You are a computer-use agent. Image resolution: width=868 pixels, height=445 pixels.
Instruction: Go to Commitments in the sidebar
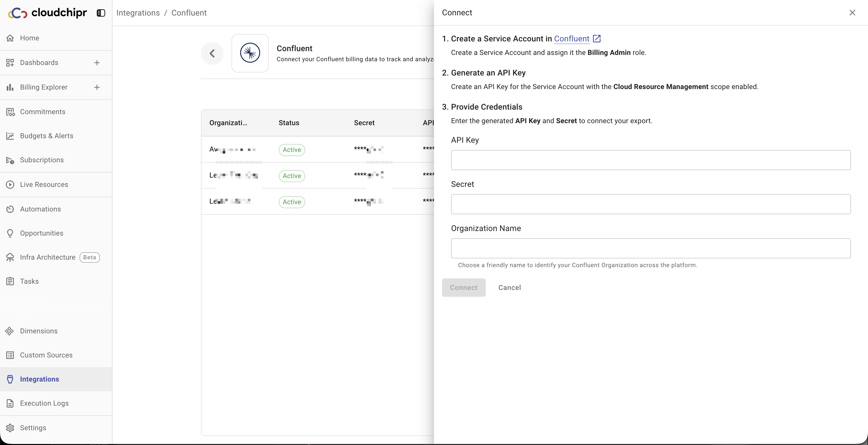point(42,112)
